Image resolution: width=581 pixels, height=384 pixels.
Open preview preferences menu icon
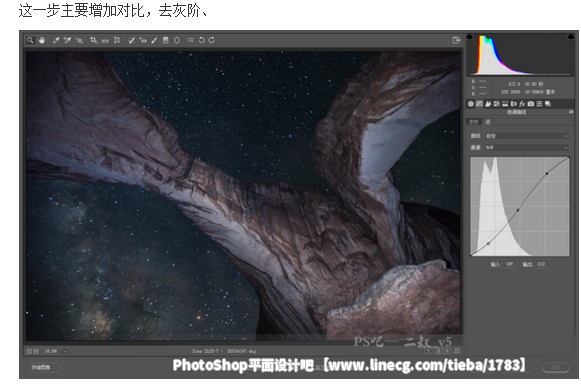tap(457, 351)
